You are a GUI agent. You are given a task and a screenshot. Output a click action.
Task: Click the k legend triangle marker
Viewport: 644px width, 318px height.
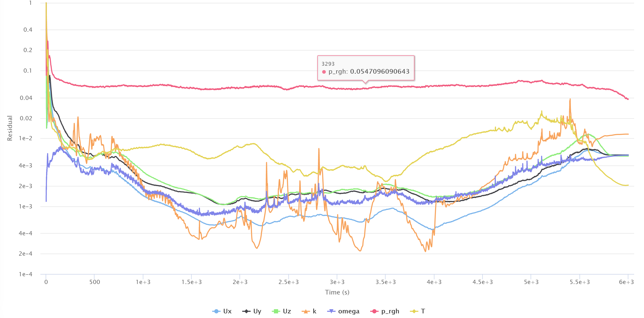[x=305, y=311]
